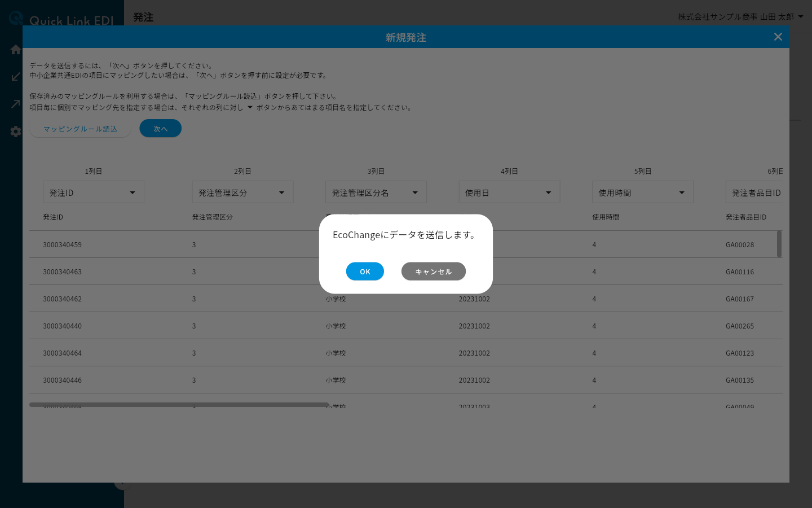
Task: Click cell GA00167
Action: click(740, 299)
